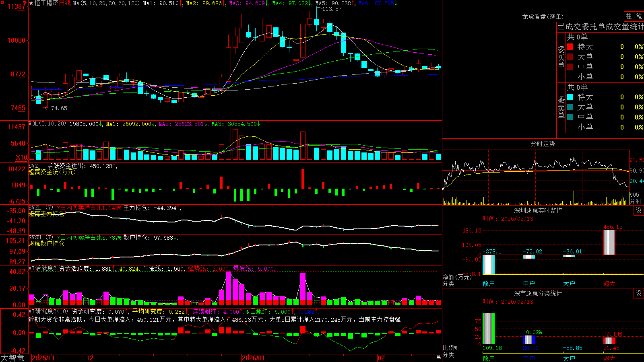
Task: Open 设 settings for 深圳超赢实时监控
Action: click(639, 210)
